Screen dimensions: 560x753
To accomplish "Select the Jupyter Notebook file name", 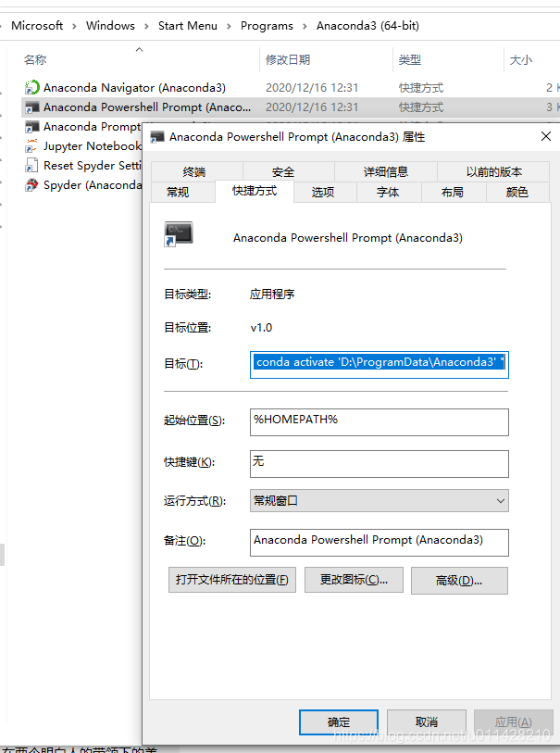I will pyautogui.click(x=93, y=146).
